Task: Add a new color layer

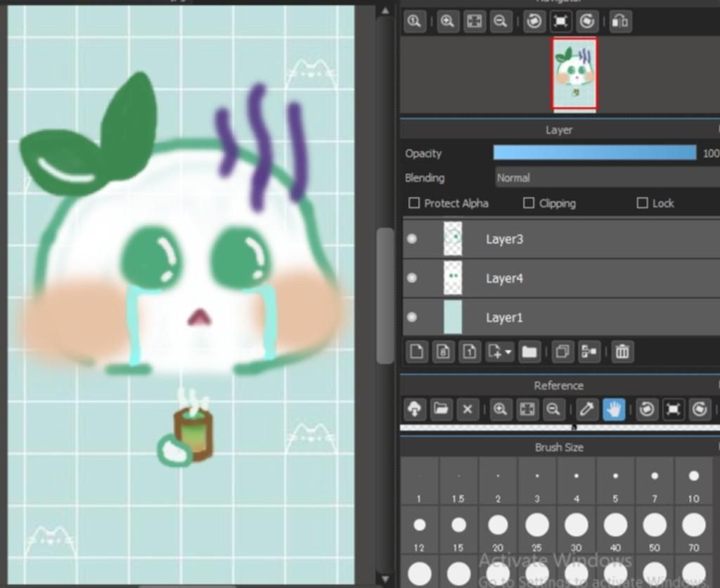Action: (x=417, y=352)
